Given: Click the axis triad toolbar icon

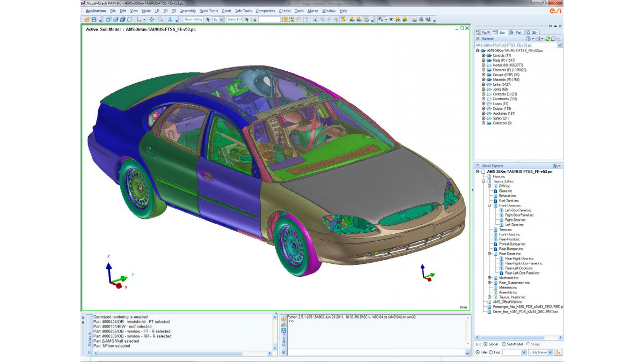Looking at the screenshot, I should coord(140,19).
